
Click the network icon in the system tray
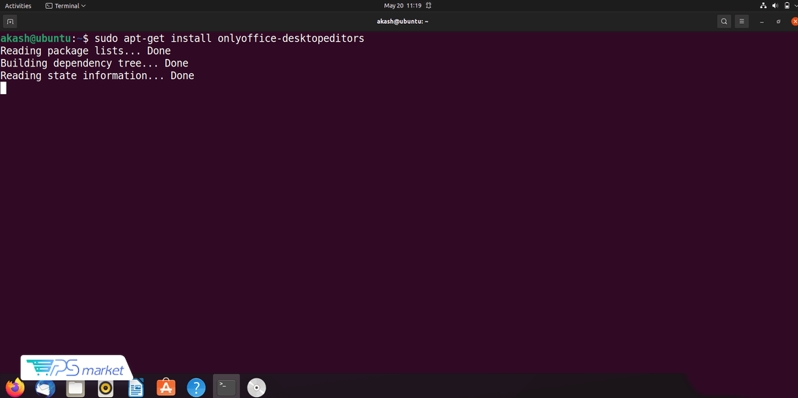point(763,6)
